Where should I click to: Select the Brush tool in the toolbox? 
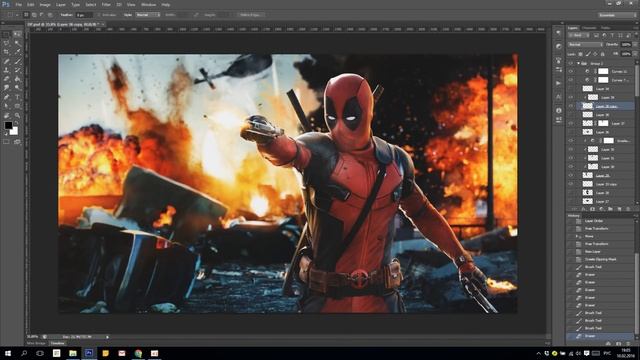(x=17, y=61)
